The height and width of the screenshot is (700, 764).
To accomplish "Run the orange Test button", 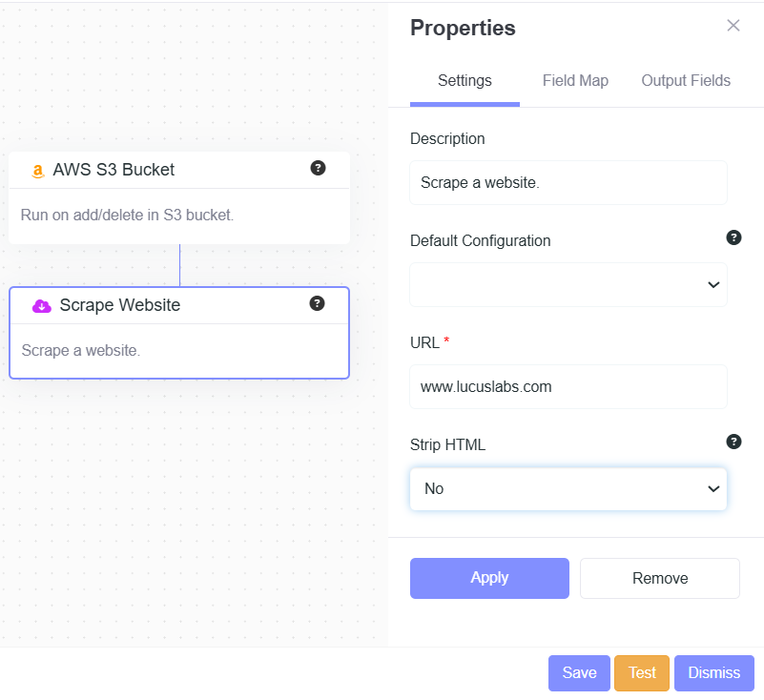I will coord(642,672).
